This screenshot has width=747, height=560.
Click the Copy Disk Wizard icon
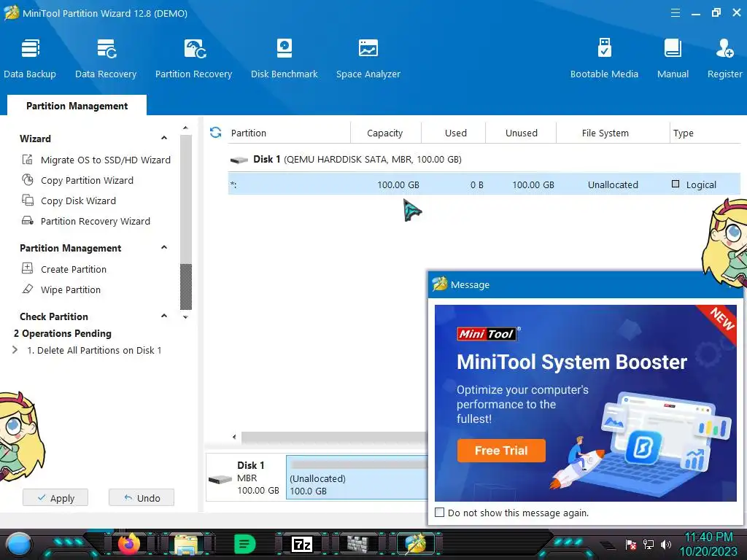tap(28, 201)
